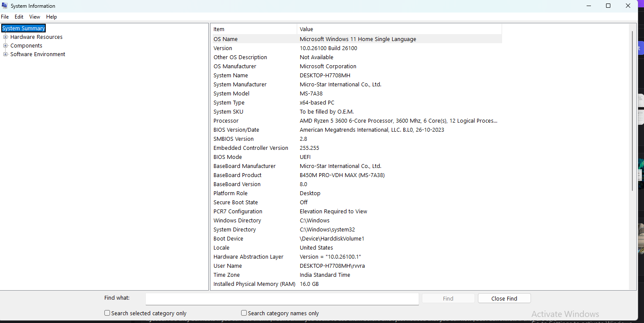Click Installed Physical Memory (RAM) label
Screen dimensions: 644x323
254,284
